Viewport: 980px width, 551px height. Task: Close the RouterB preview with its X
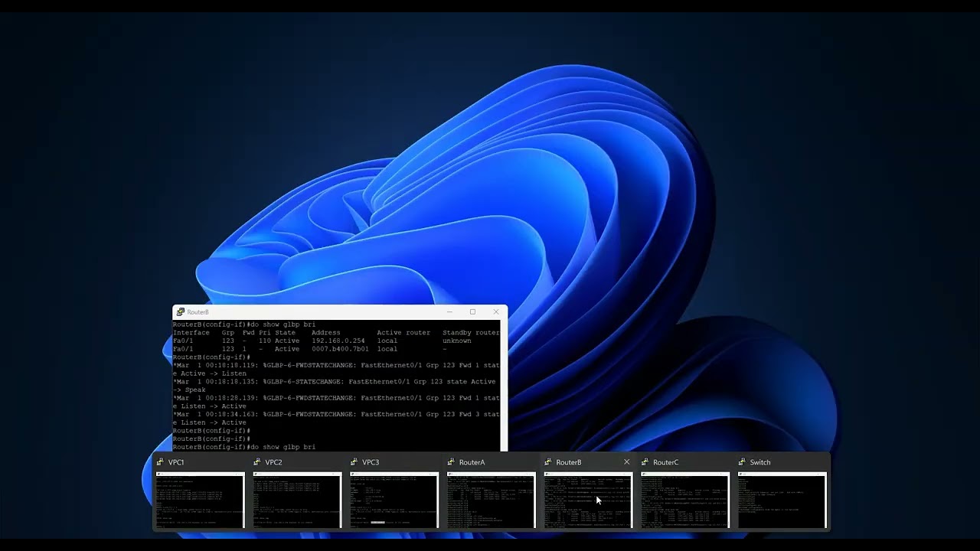coord(626,462)
